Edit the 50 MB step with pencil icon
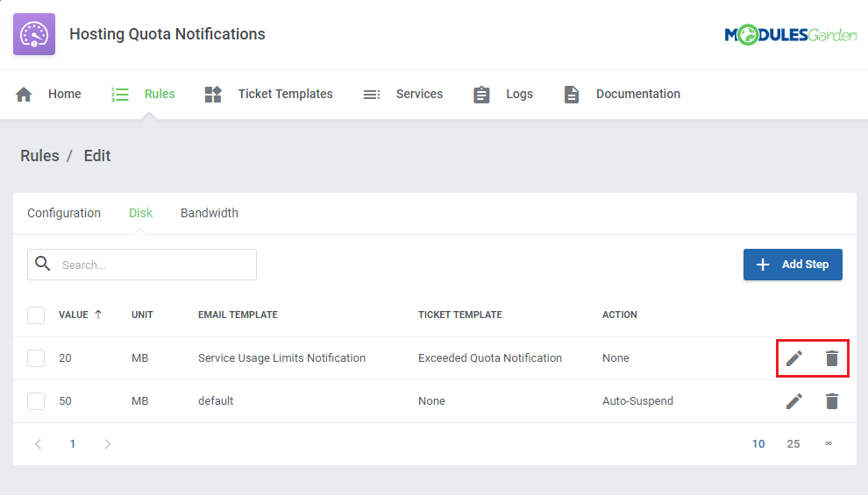Viewport: 868px width, 495px height. [x=794, y=401]
